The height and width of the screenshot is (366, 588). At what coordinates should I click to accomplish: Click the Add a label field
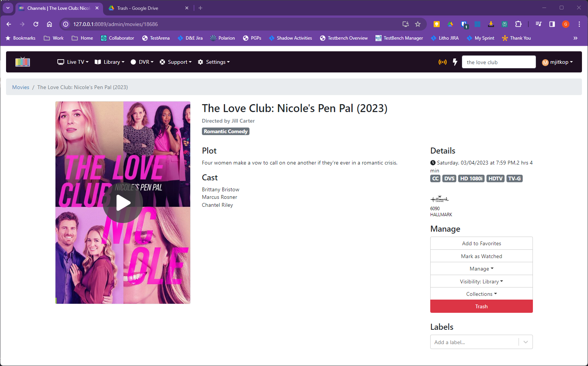tap(474, 342)
